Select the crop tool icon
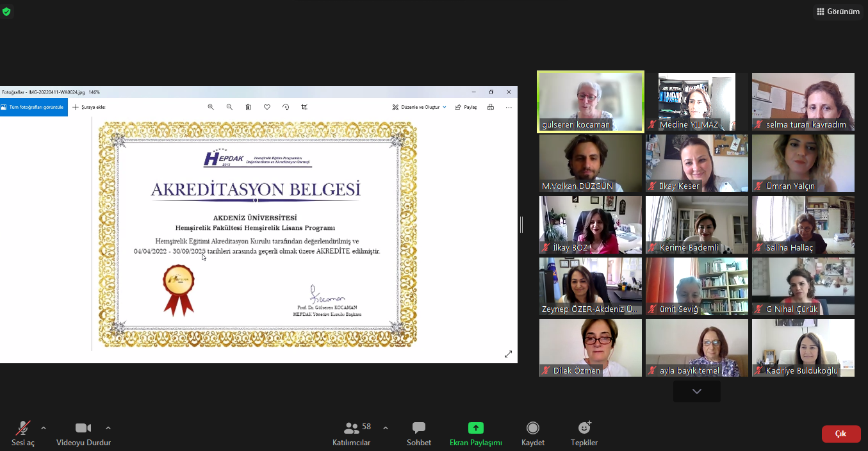 (304, 108)
